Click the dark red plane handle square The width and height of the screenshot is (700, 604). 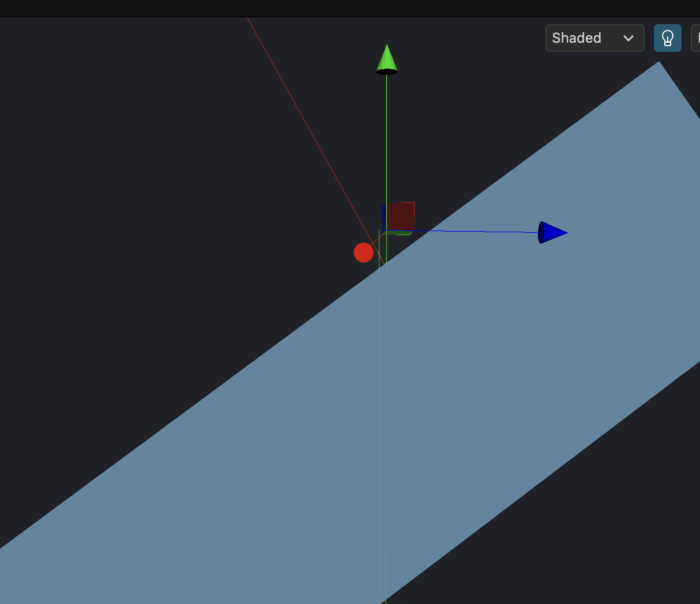[x=400, y=217]
